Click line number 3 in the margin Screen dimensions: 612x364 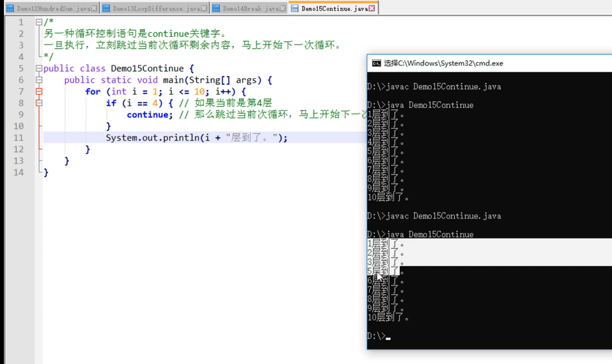pos(21,45)
